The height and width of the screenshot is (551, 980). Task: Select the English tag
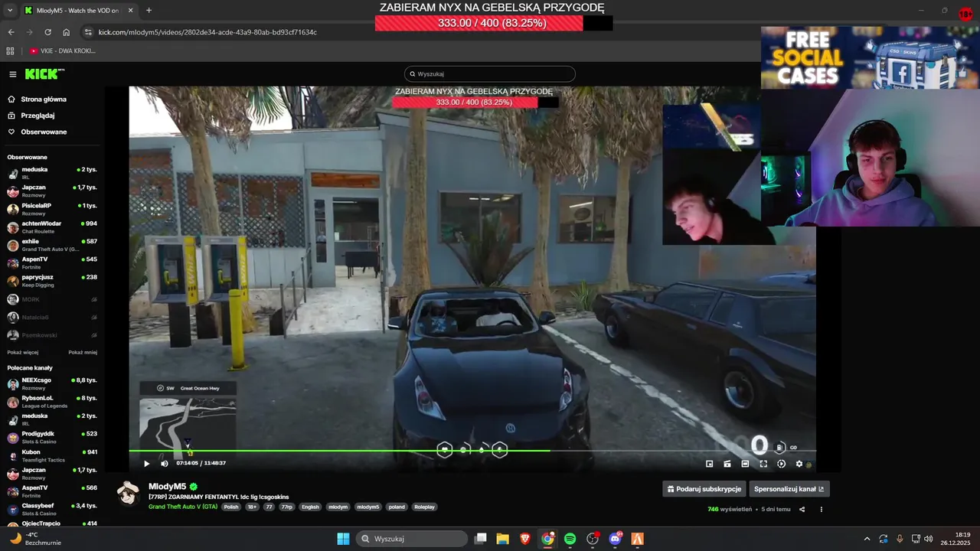(x=310, y=507)
